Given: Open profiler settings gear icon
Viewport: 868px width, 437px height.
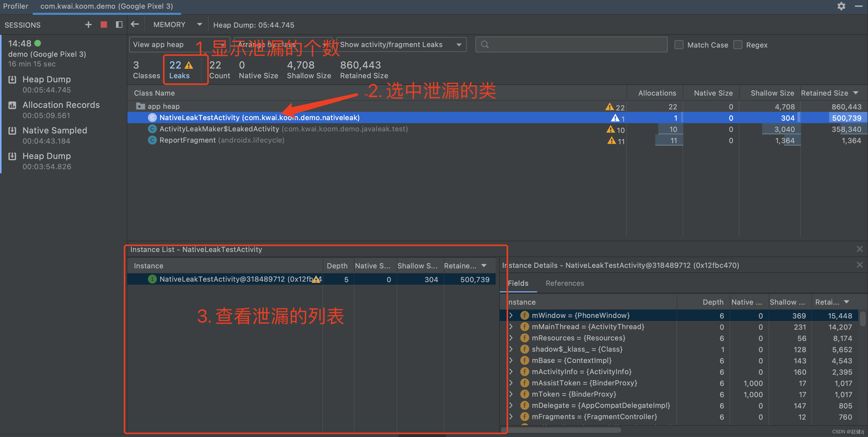Looking at the screenshot, I should [x=841, y=6].
